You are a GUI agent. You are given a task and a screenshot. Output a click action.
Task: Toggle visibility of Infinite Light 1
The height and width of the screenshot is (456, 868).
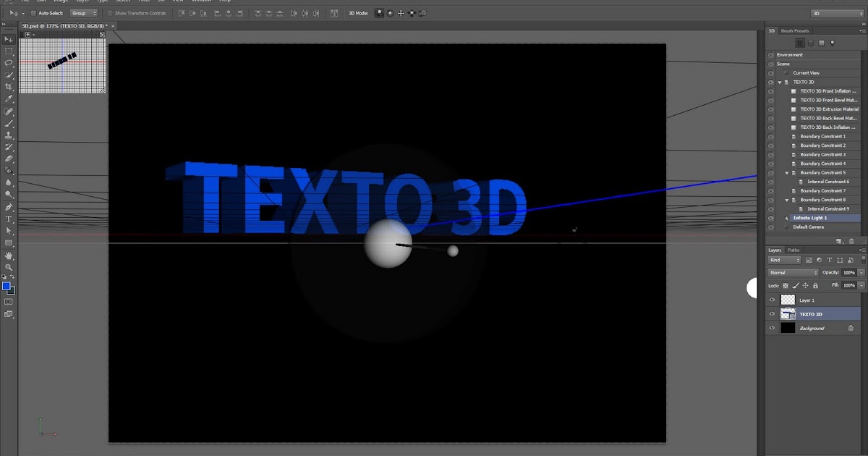[771, 218]
